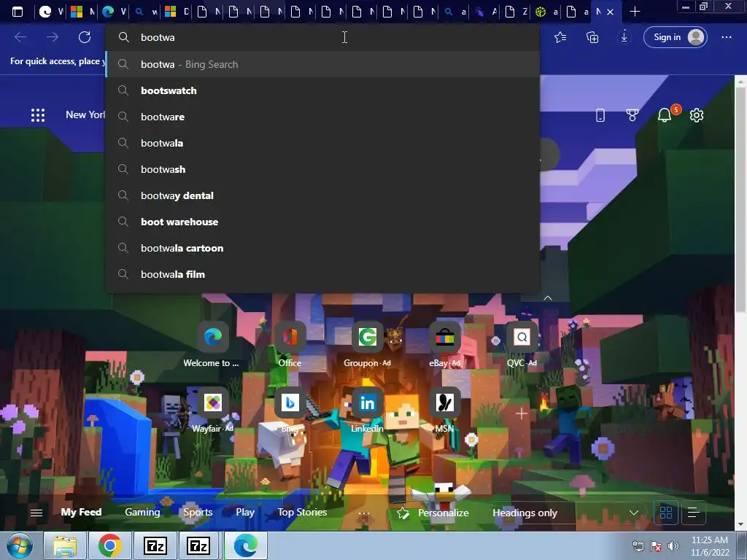This screenshot has height=560, width=747.
Task: Click the mobile phone icon
Action: tap(600, 115)
